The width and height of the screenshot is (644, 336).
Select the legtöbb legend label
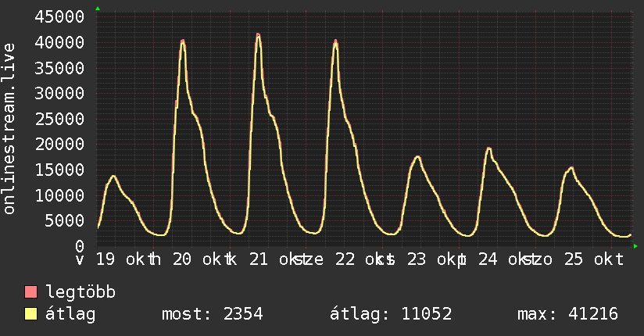coord(80,291)
